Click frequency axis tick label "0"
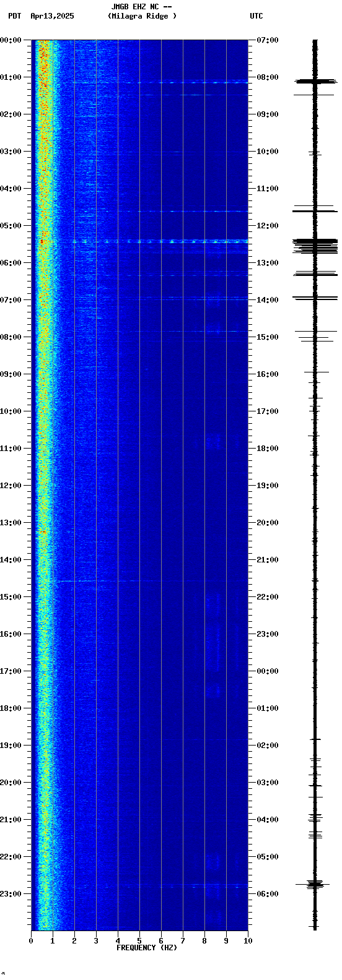 (31, 941)
